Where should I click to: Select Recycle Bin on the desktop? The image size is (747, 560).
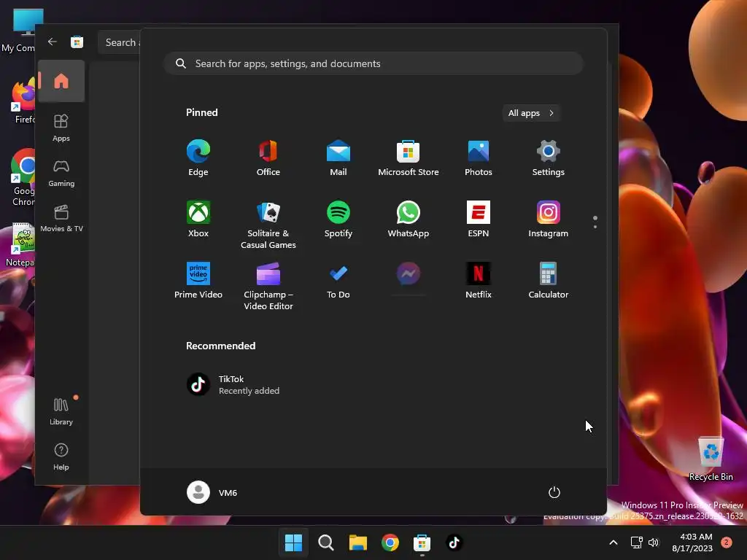(x=711, y=458)
